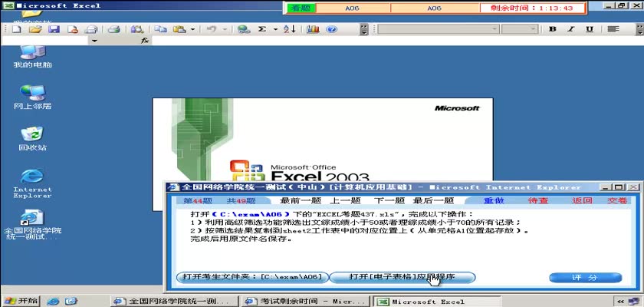Click the quick launch icon right of IE
The width and height of the screenshot is (644, 307).
pyautogui.click(x=71, y=302)
